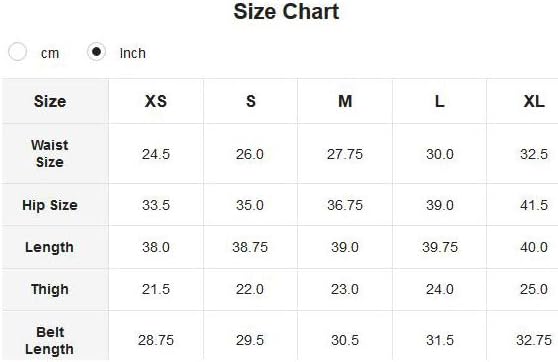Click the 'Inch' unit label
This screenshot has width=558, height=362.
click(x=133, y=53)
